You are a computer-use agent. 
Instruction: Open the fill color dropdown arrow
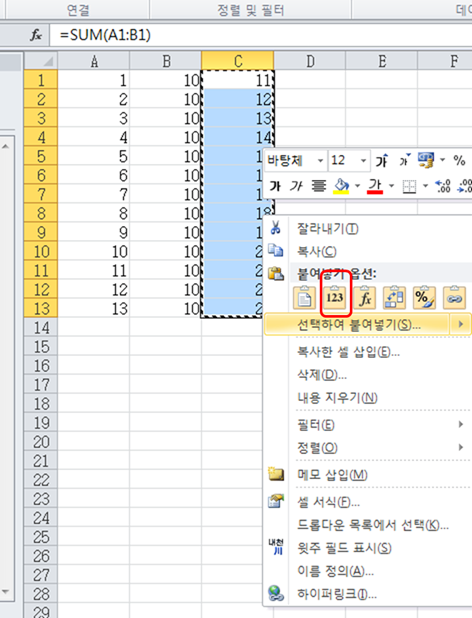(x=357, y=186)
